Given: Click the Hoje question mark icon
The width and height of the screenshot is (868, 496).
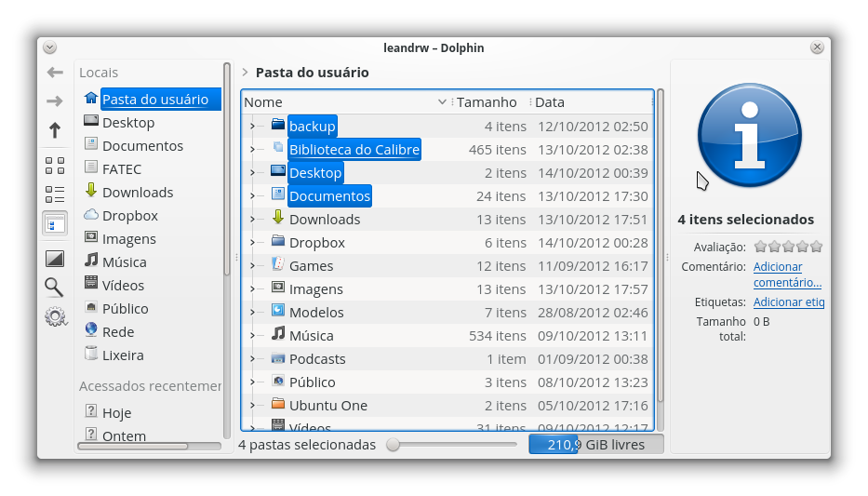Looking at the screenshot, I should point(91,411).
